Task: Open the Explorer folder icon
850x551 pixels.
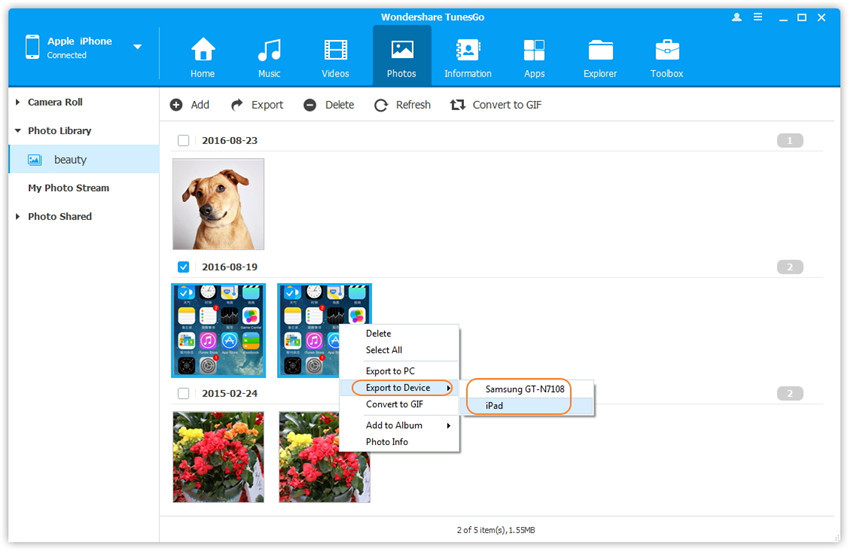Action: pyautogui.click(x=601, y=56)
